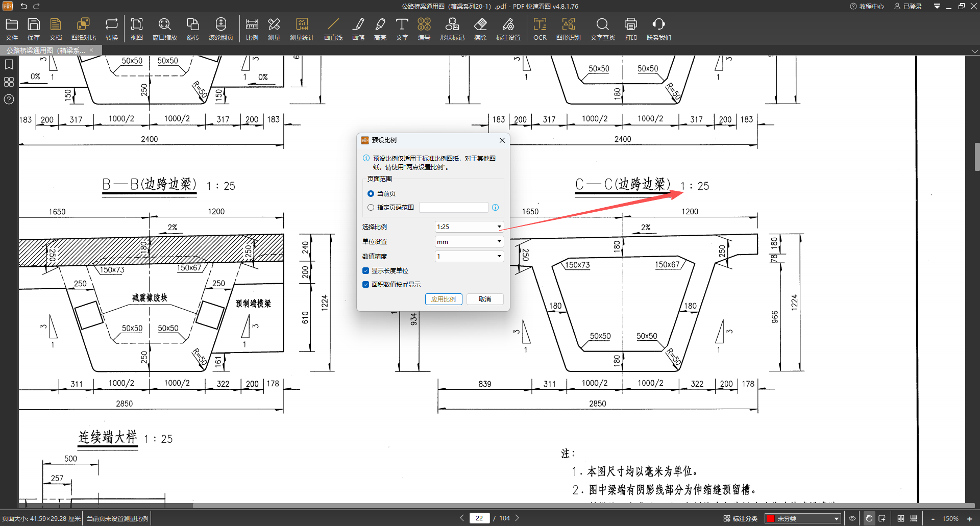Uncheck 显示长度单位 checkbox
This screenshot has height=526, width=980.
(366, 271)
